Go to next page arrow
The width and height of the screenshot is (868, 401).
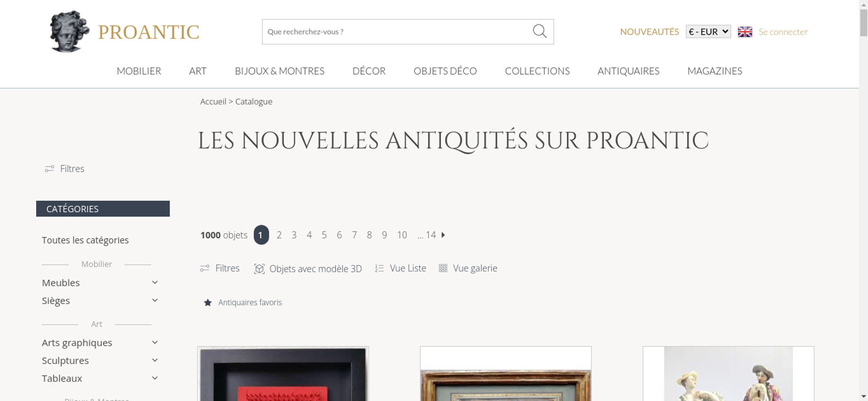point(443,235)
